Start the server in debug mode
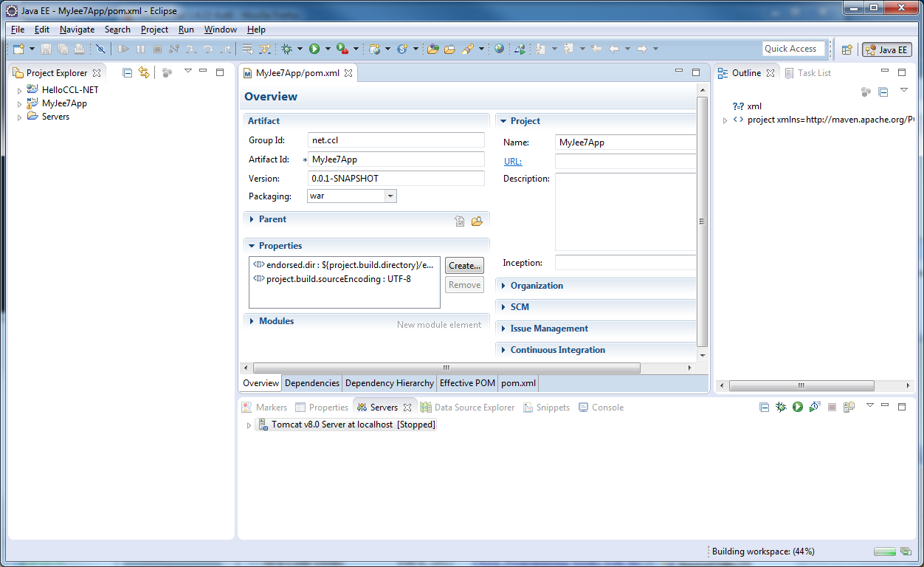924x567 pixels. pos(781,407)
